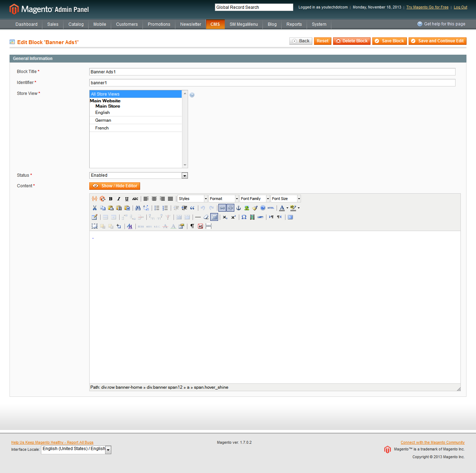Screen dimensions: 476x473
Task: Toggle the Show / Hide Editor button
Action: click(115, 186)
